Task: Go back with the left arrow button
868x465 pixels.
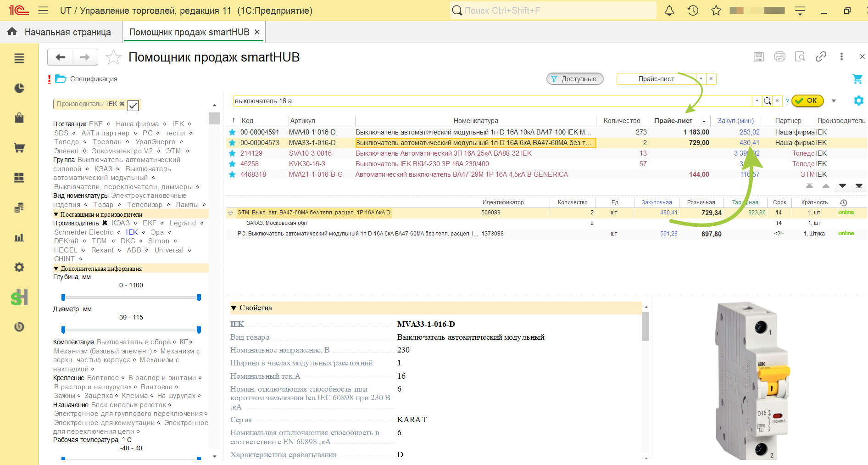Action: point(60,57)
